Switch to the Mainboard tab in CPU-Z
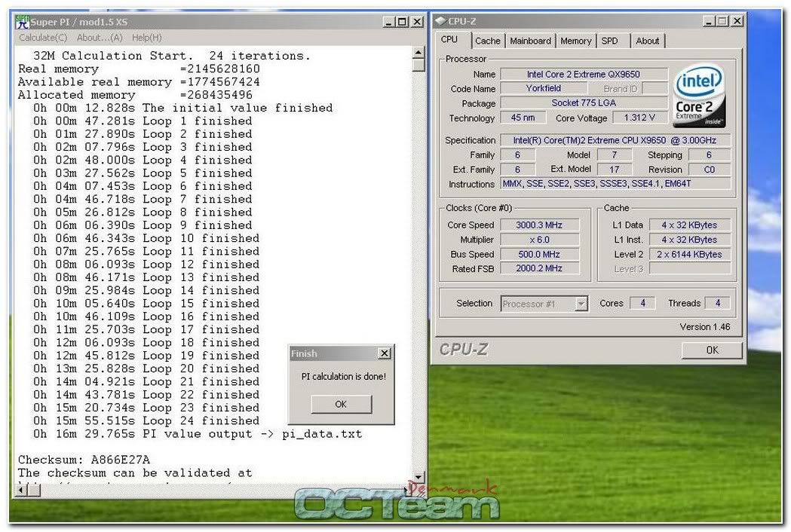This screenshot has height=532, width=791. click(x=530, y=41)
